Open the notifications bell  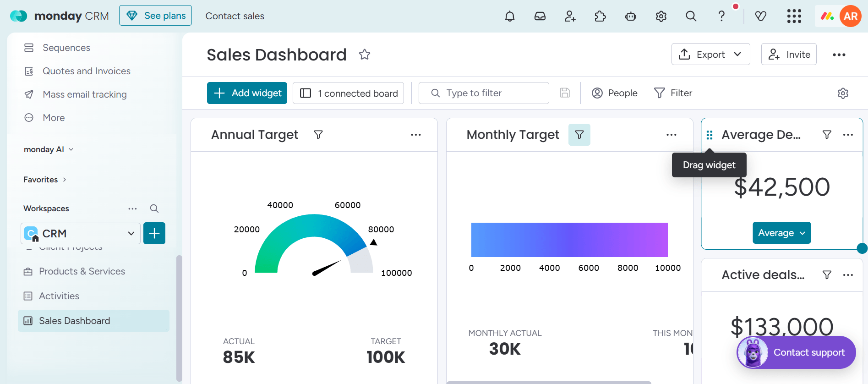510,16
